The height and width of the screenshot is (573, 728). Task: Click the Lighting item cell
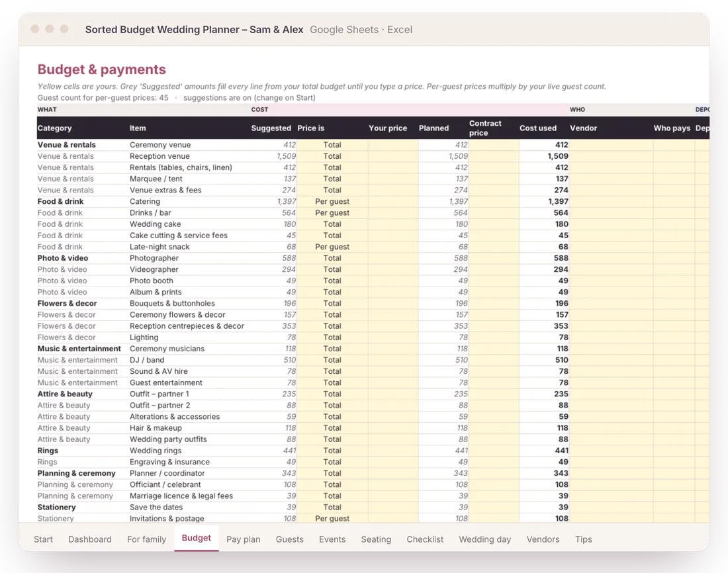click(144, 337)
